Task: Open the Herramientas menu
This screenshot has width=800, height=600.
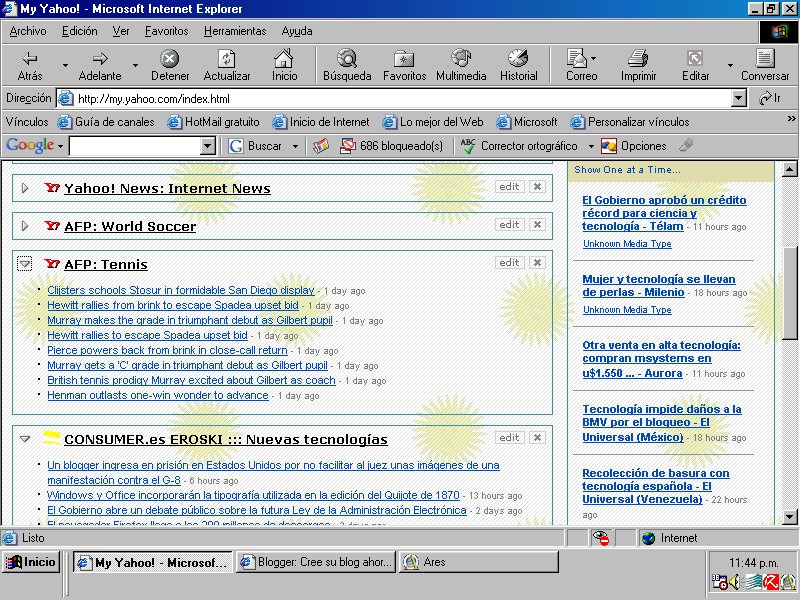Action: [235, 31]
